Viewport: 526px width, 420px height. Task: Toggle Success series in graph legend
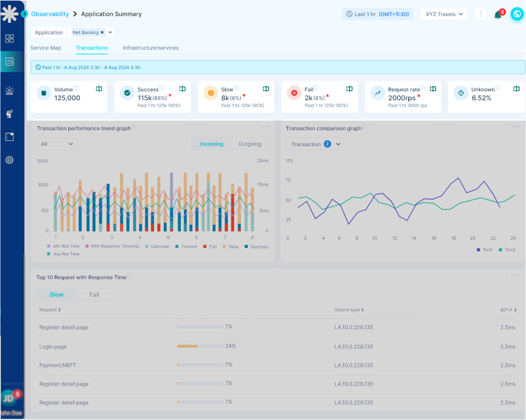256,247
